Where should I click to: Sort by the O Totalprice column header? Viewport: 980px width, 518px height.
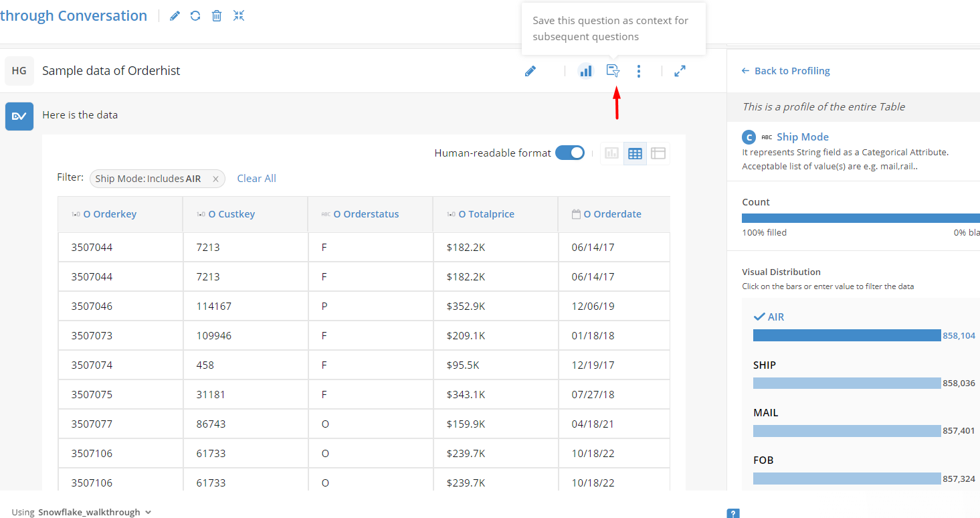486,214
